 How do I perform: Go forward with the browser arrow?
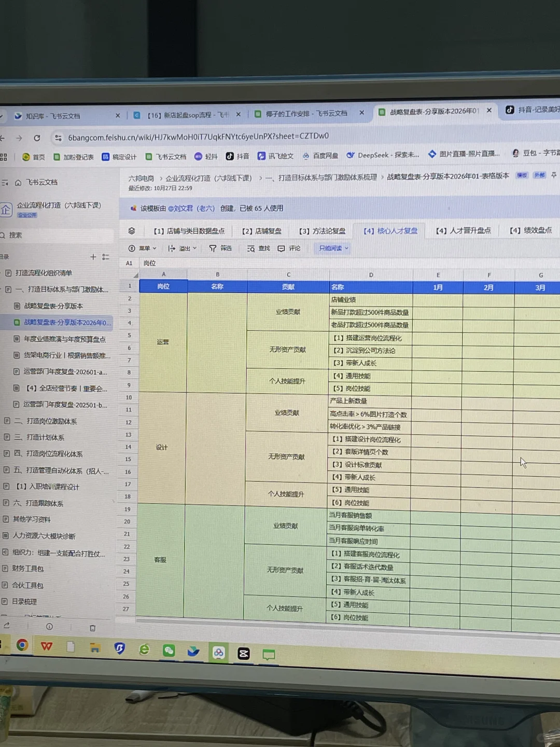[19, 138]
